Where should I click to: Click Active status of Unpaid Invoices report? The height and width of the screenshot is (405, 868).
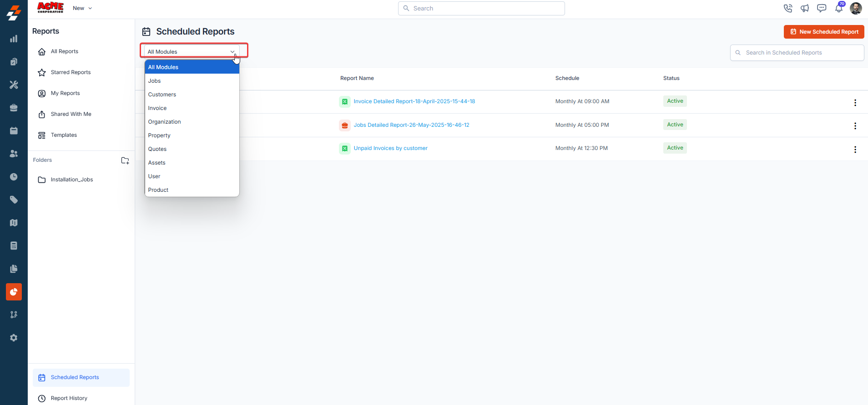(x=675, y=148)
